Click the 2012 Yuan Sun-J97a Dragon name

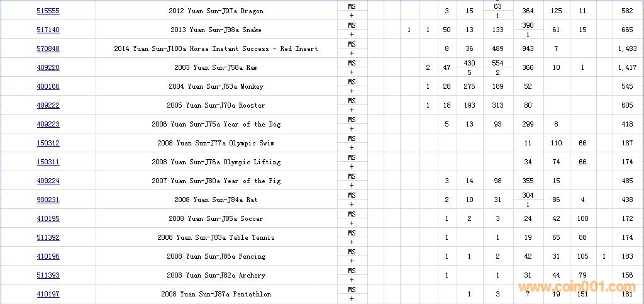tap(216, 11)
